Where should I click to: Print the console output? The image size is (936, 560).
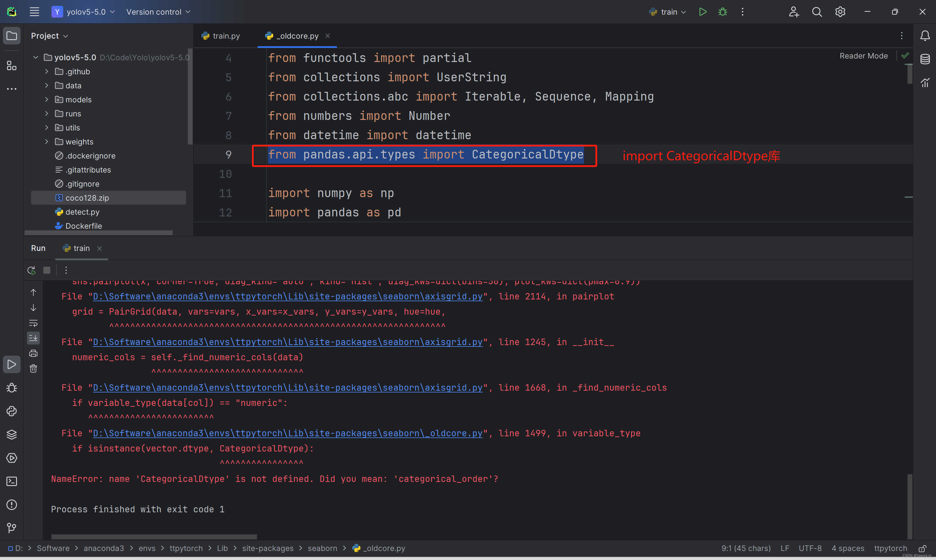point(33,353)
